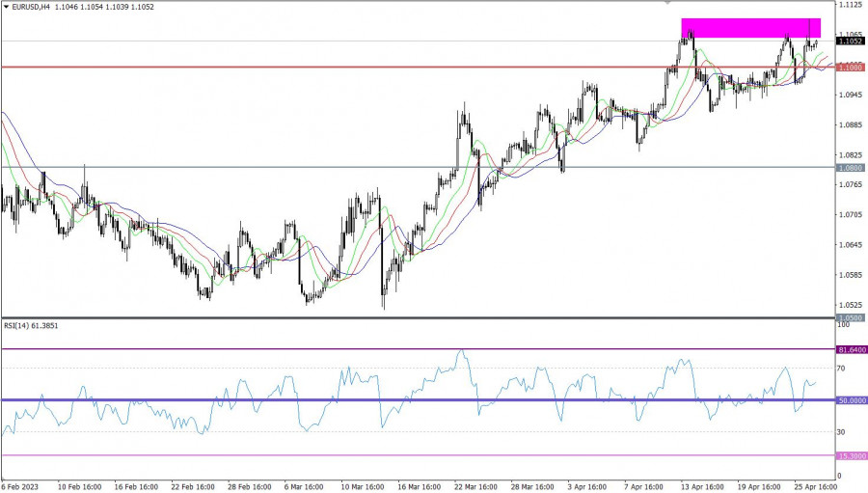Click the RSI scale value 100
868x493 pixels.
[843, 324]
